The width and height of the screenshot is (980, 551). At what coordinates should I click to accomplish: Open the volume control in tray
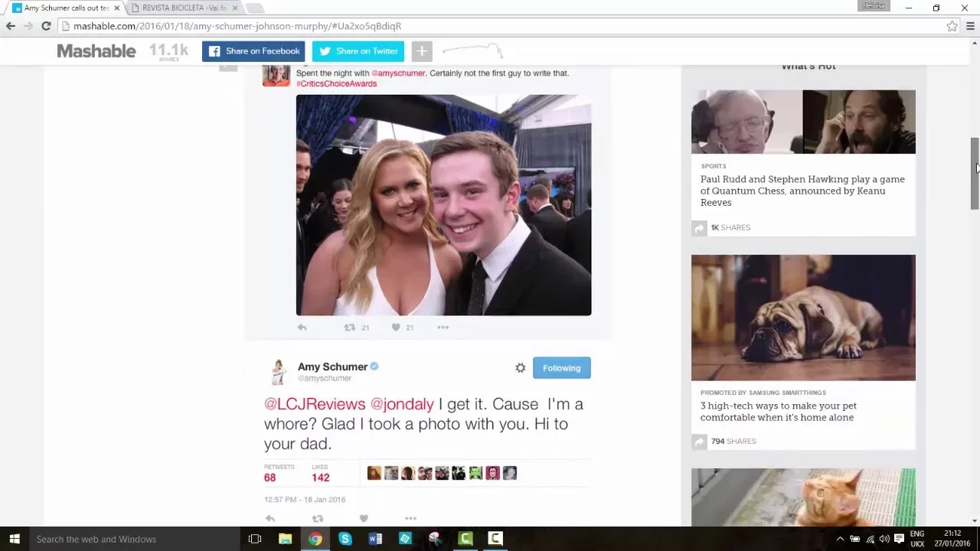tap(884, 539)
